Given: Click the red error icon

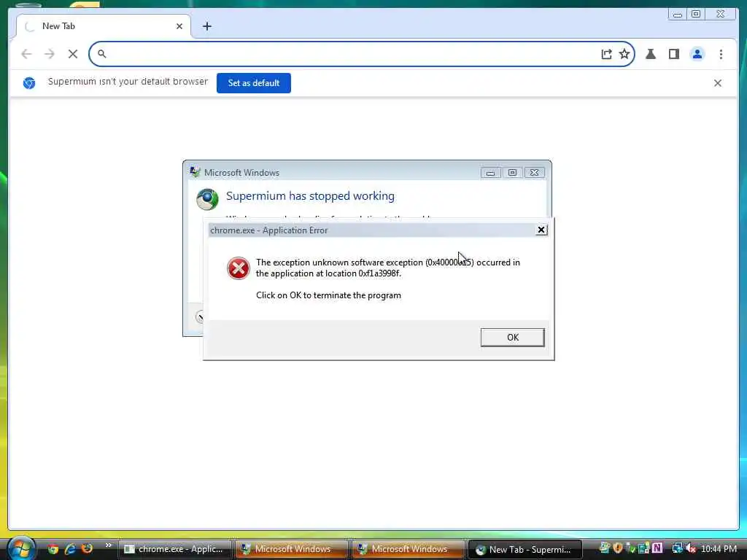Looking at the screenshot, I should (x=239, y=268).
